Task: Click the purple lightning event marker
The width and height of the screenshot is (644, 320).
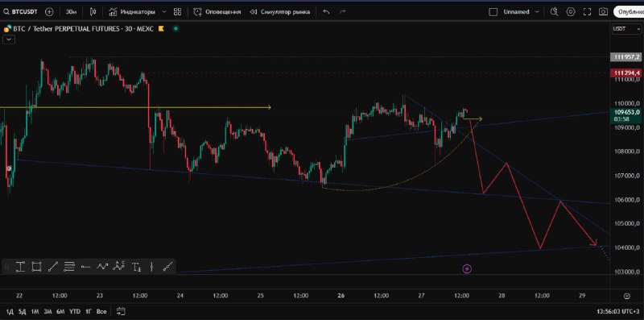Action: (467, 269)
